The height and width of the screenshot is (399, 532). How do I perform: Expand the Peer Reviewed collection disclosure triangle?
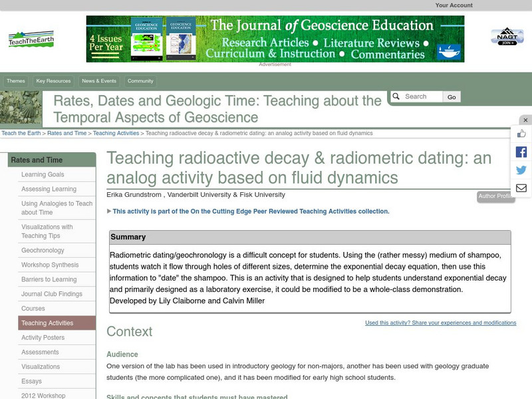pos(109,211)
